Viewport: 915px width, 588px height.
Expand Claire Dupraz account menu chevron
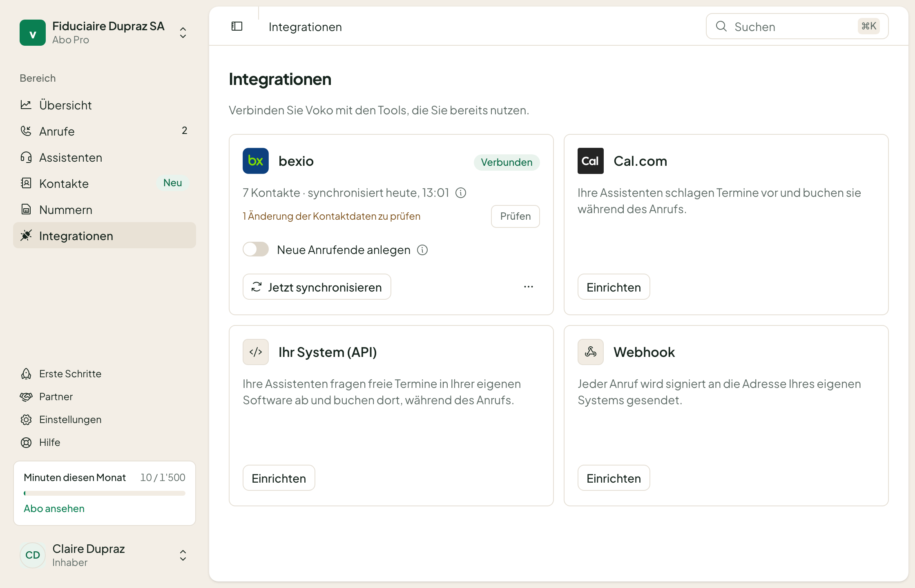pos(183,555)
